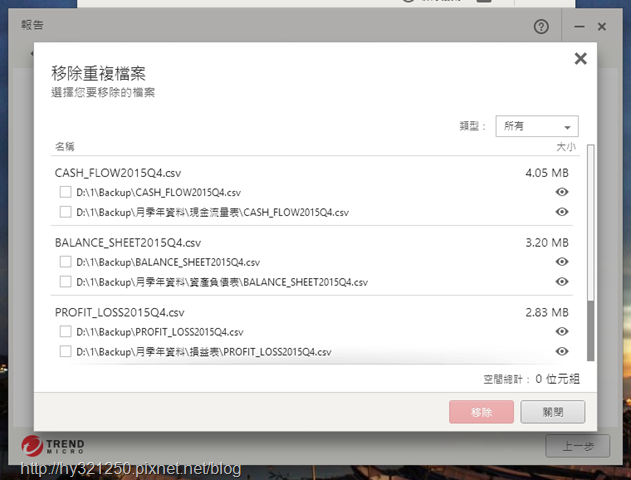Check the 資產負債表\BALANCE_SHEET2015Q4.csv checkbox

(x=65, y=281)
